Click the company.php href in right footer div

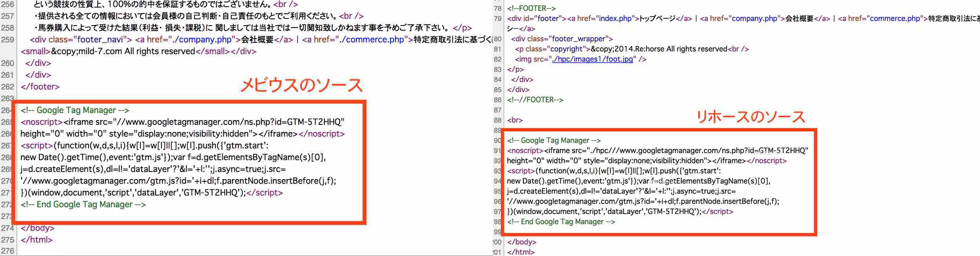[x=754, y=18]
